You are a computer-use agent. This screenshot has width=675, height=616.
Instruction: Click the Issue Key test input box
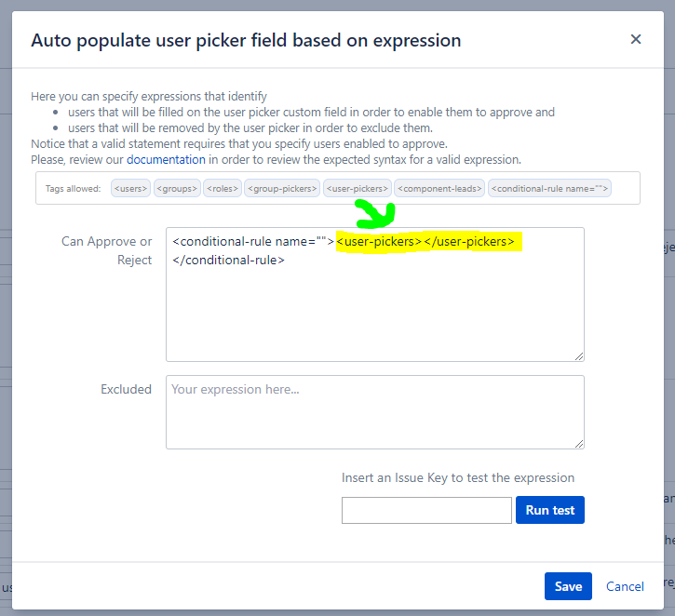pos(426,510)
